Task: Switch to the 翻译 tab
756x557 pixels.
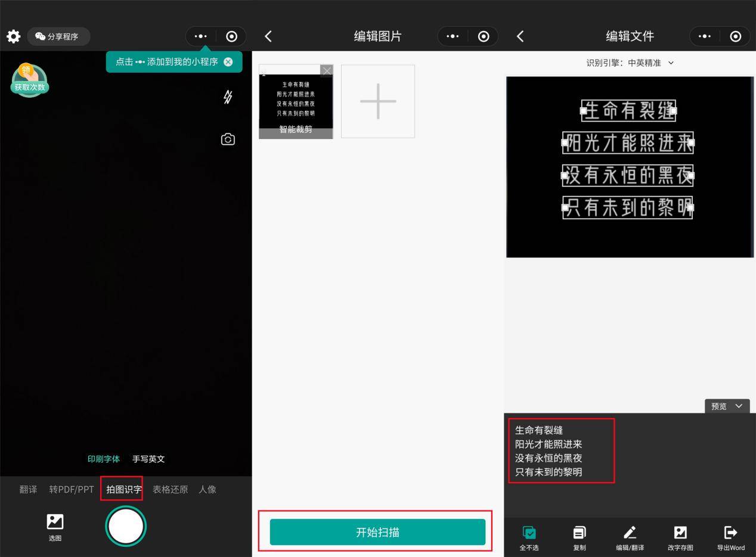Action: pyautogui.click(x=28, y=489)
